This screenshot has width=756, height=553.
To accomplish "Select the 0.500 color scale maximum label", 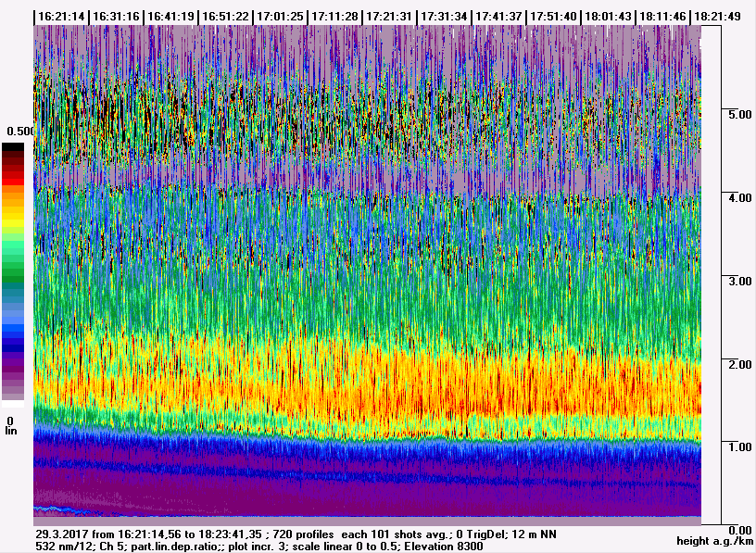I will tap(20, 132).
